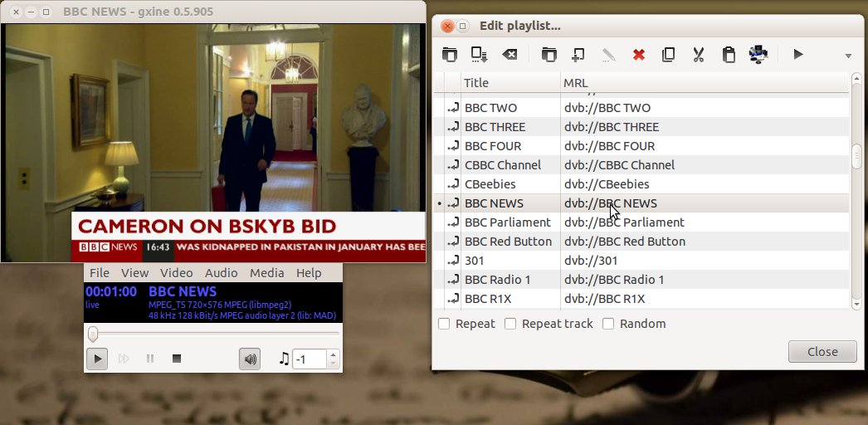Select the CBeebies title in the playlist
The width and height of the screenshot is (868, 425).
coord(490,184)
